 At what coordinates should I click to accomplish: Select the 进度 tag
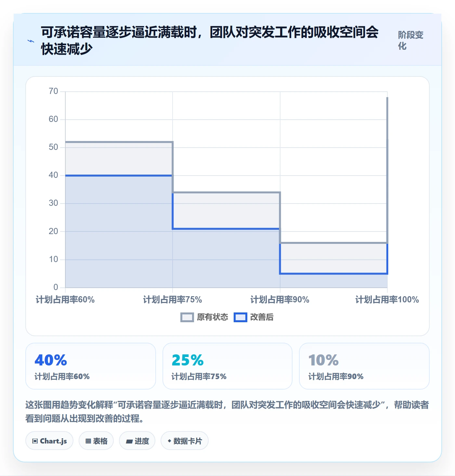[137, 441]
